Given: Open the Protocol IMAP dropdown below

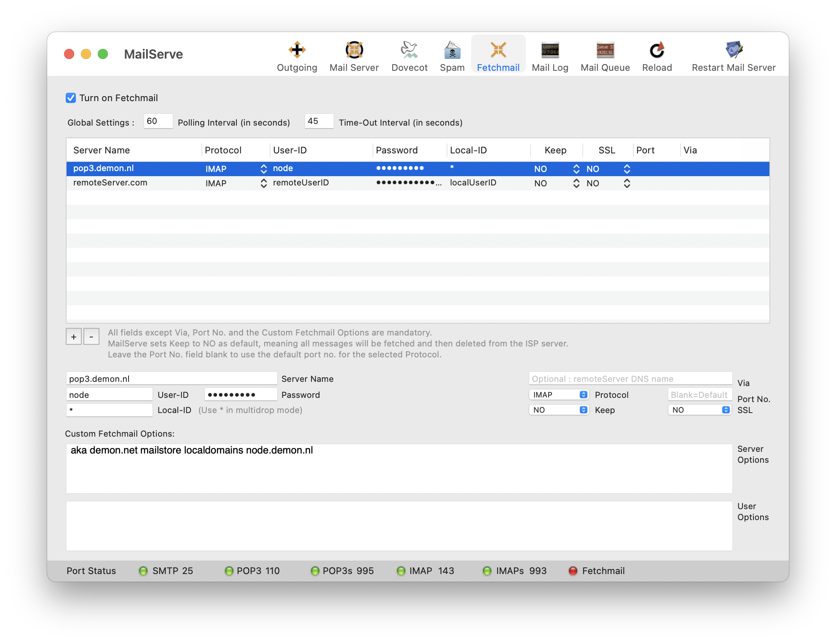Looking at the screenshot, I should (559, 395).
